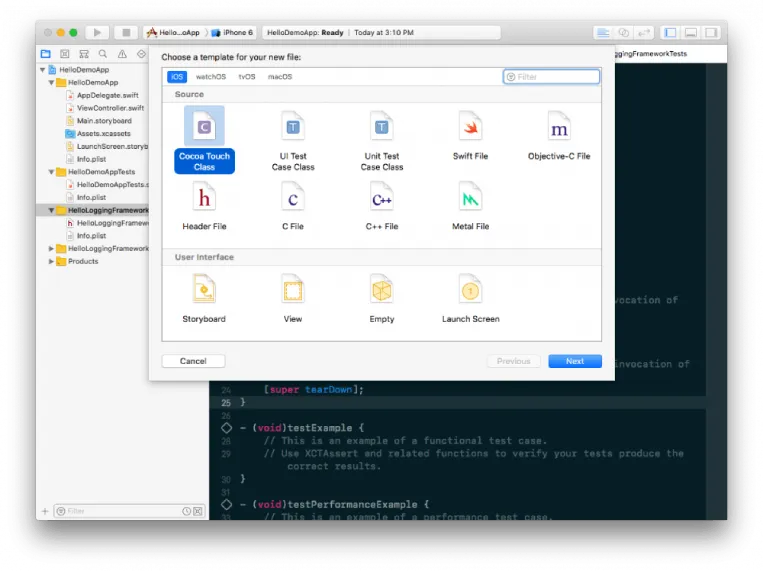Click the Next button

tap(575, 361)
